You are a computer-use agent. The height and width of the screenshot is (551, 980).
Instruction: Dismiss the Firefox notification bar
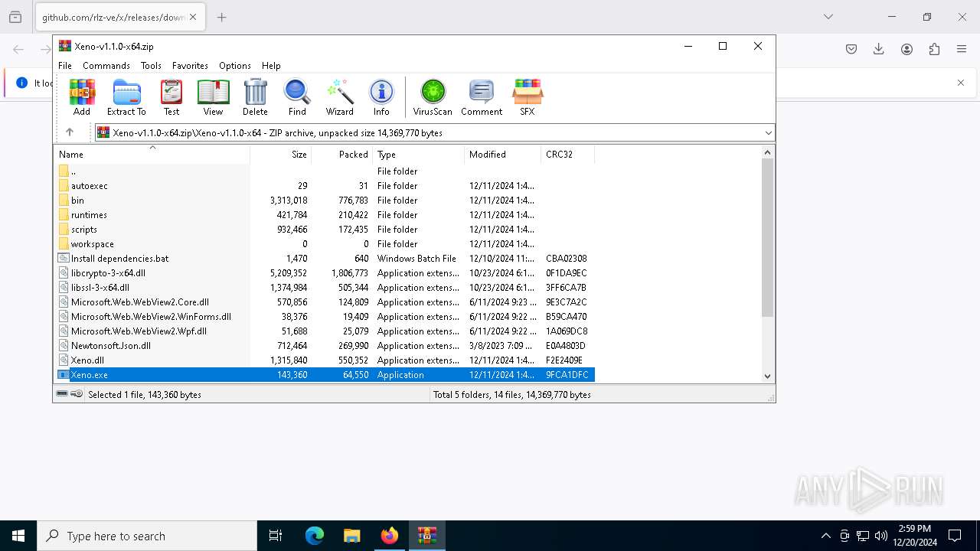pos(961,83)
